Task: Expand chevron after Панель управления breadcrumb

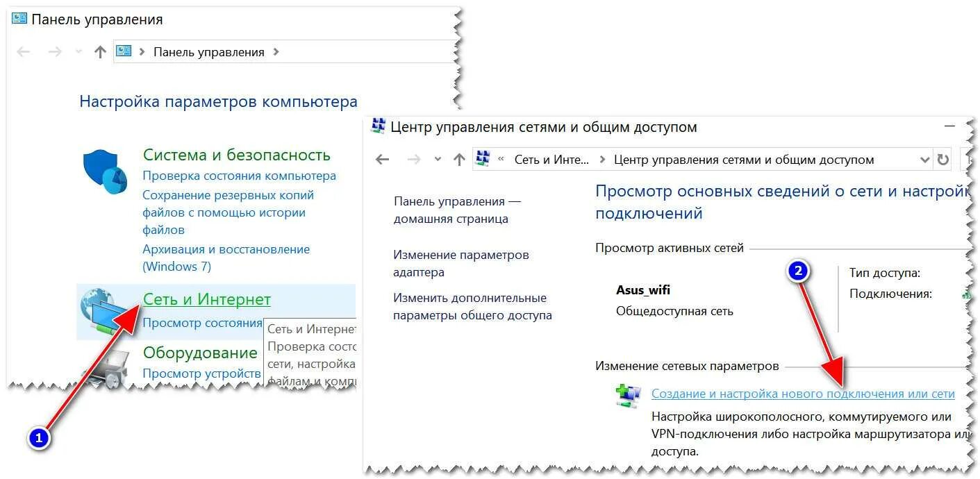Action: 276,52
